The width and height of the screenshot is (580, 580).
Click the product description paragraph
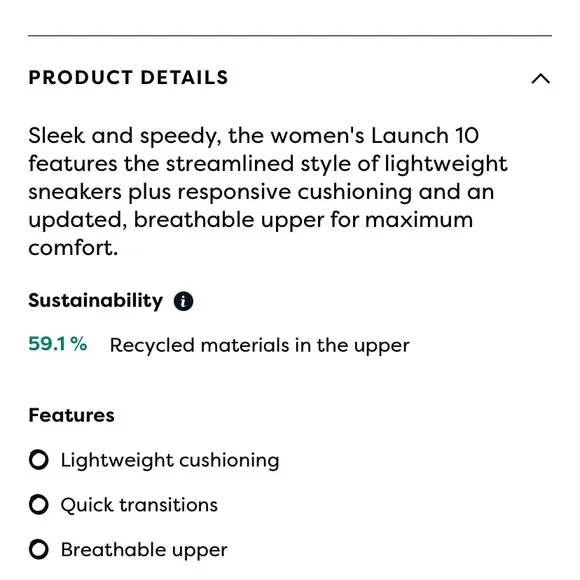pyautogui.click(x=268, y=192)
